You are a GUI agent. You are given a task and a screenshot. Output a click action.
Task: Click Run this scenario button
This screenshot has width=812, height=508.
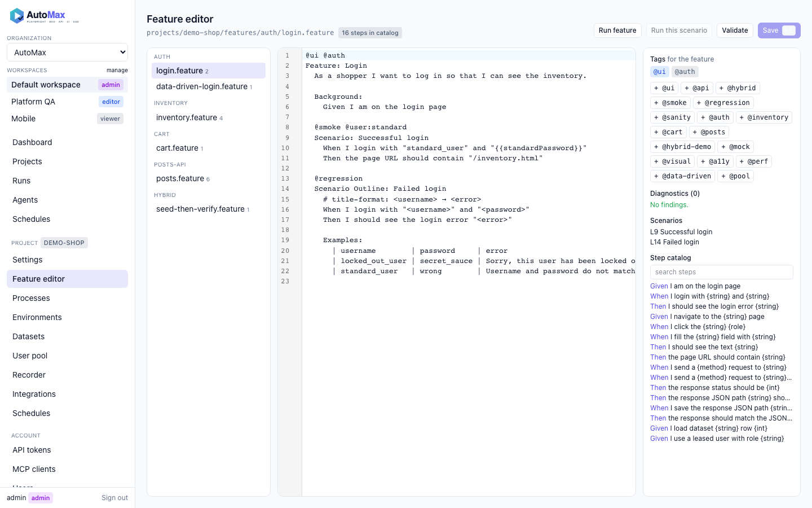tap(679, 30)
